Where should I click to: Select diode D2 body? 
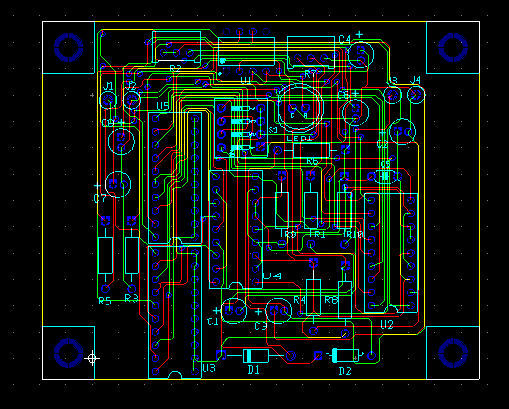point(346,355)
